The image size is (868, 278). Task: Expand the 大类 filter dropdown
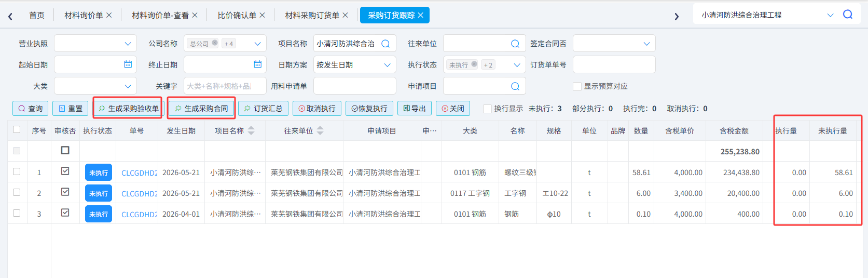point(128,86)
